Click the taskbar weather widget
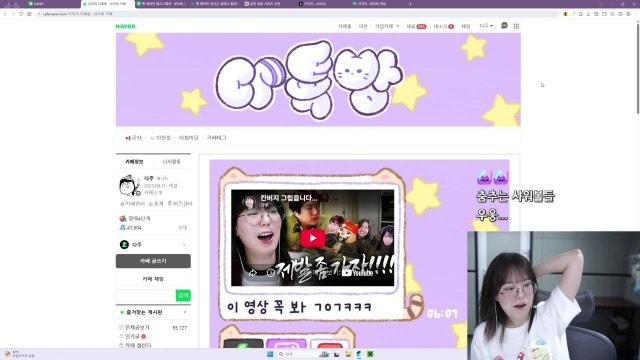640x360 pixels. (x=19, y=354)
